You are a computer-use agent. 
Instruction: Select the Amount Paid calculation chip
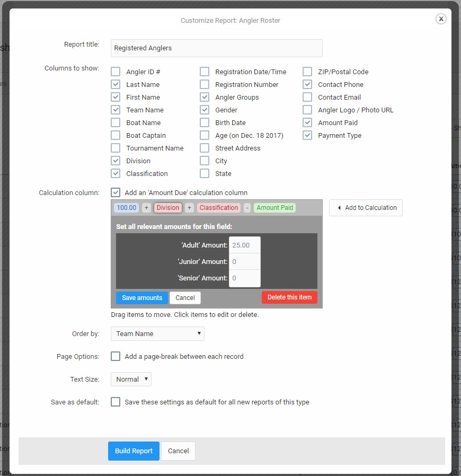[274, 208]
